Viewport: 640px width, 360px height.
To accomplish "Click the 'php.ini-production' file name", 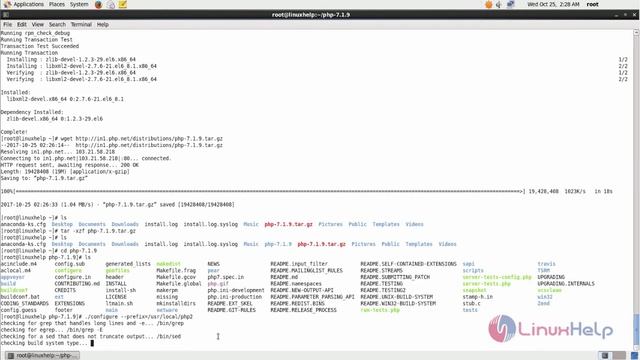I will click(234, 297).
